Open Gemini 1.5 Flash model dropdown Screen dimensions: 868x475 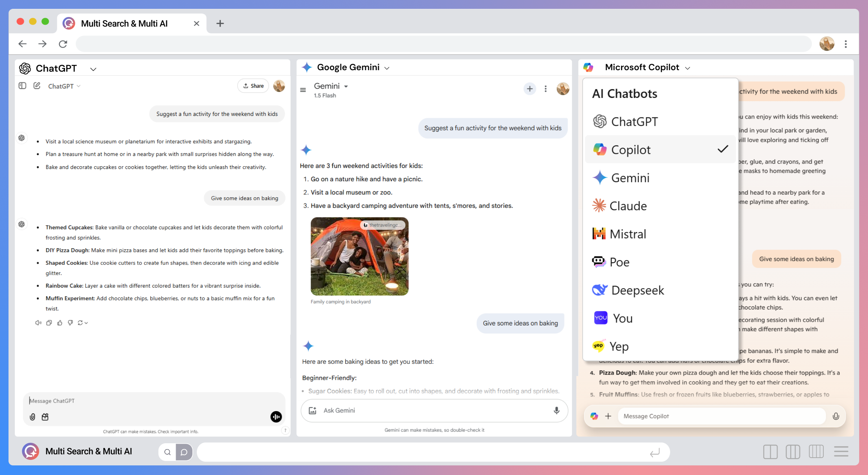click(346, 86)
